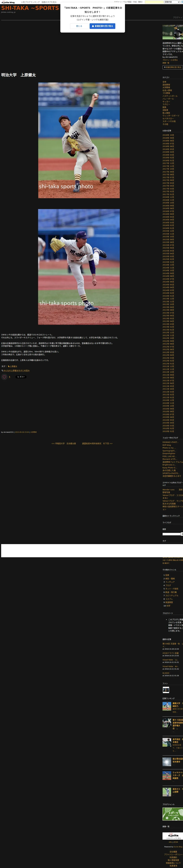This screenshot has height=868, width=183.
Task: Open genre ranking 5 ネット・IT技術
Action: [172, 589]
